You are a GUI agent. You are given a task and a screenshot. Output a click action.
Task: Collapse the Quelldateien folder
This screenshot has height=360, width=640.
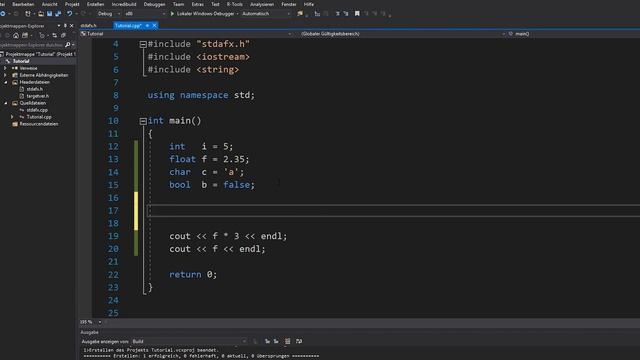[5, 103]
